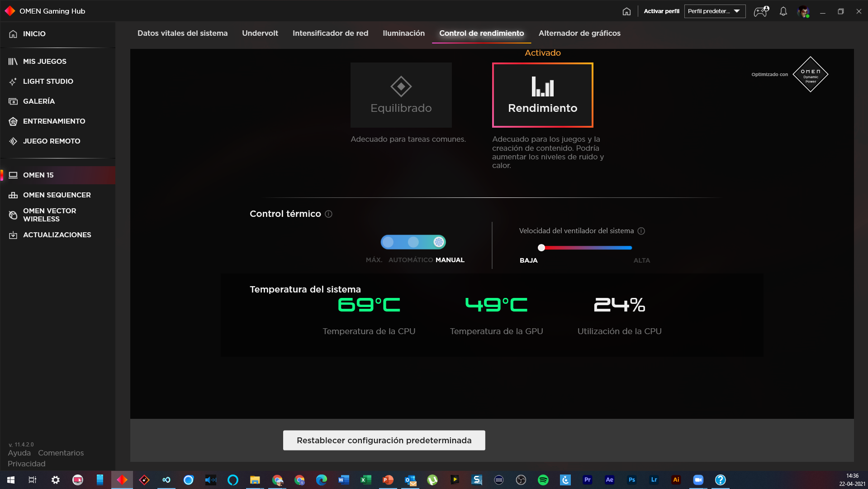
Task: Open the Privacidad link
Action: 27,464
